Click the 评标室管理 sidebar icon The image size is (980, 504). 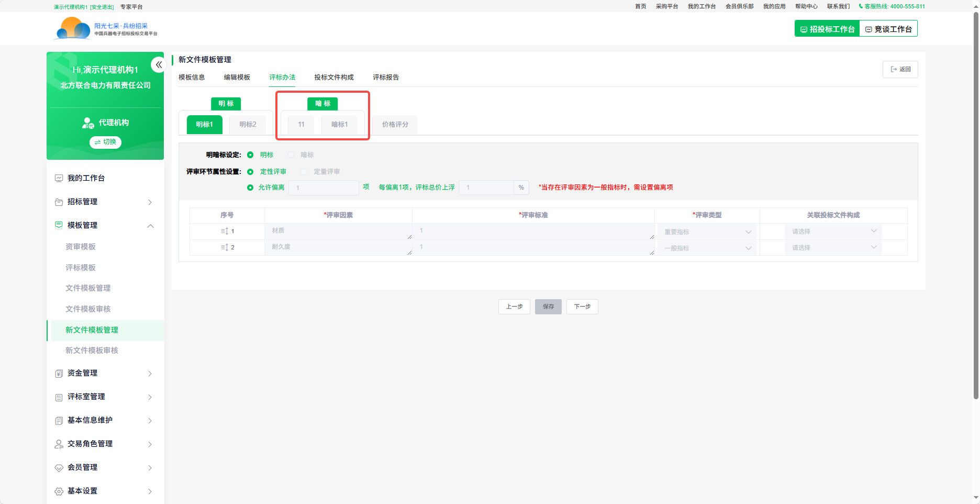(x=59, y=397)
